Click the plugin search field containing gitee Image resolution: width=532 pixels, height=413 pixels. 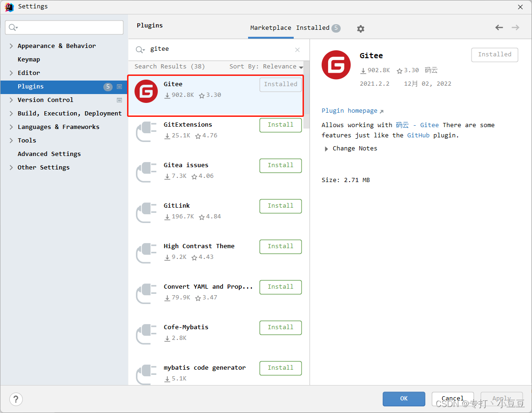(219, 49)
